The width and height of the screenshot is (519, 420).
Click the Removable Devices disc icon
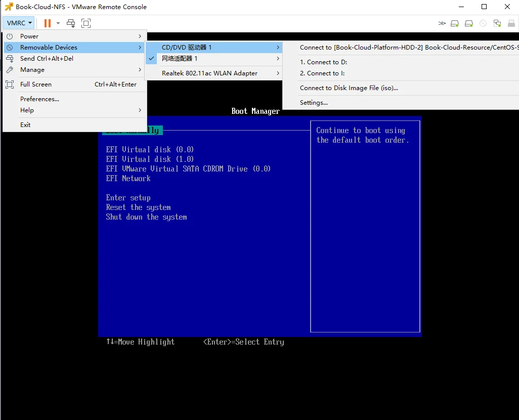tap(10, 48)
